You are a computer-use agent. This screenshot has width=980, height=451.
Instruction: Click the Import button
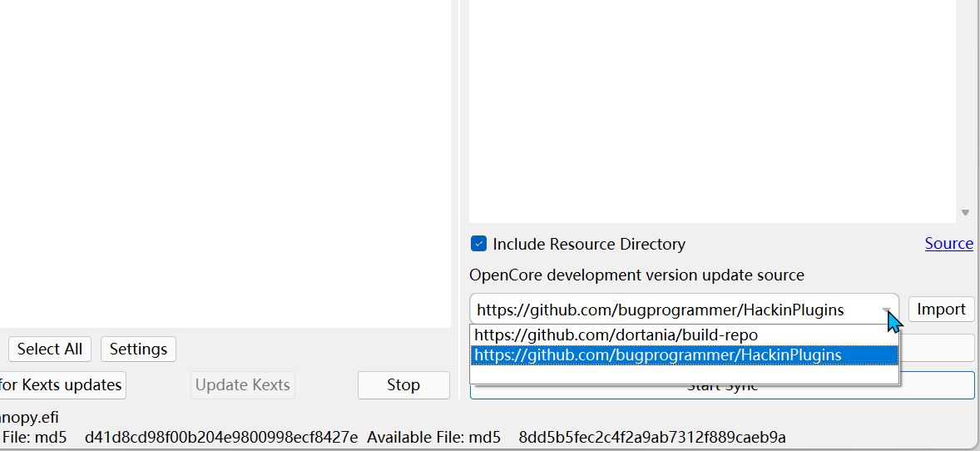(x=941, y=309)
